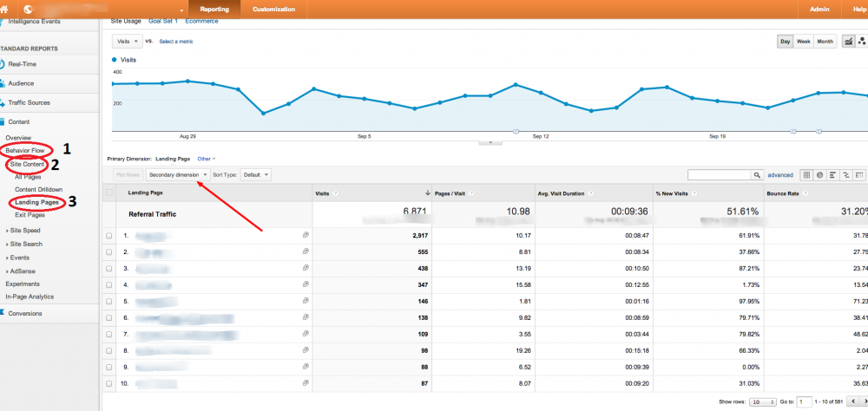Click the Home icon in top bar
This screenshot has width=868, height=411.
[x=5, y=8]
